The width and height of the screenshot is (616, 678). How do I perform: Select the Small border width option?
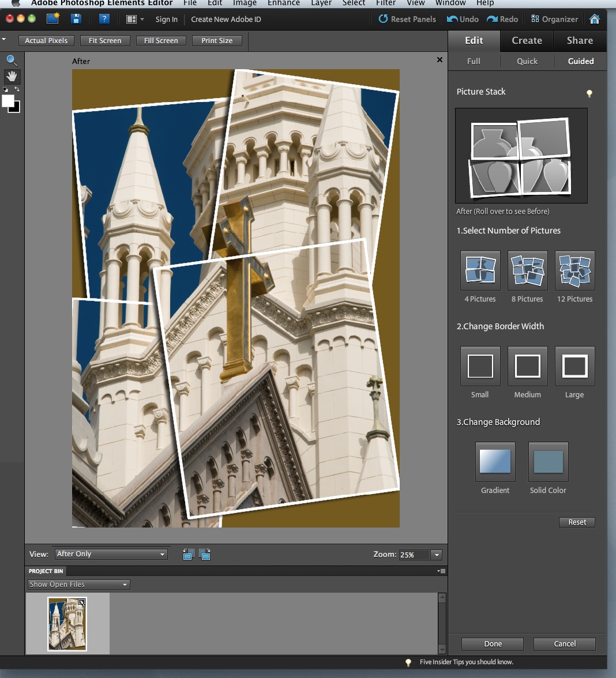pos(480,366)
